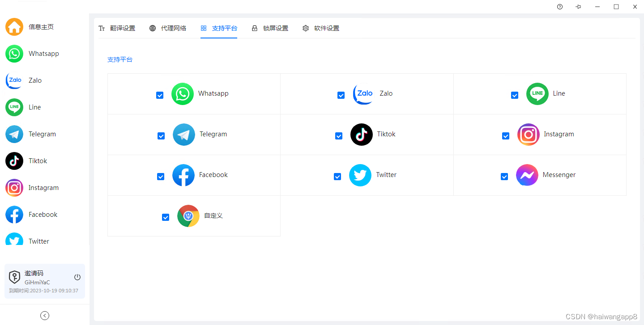Click the Line icon in the sidebar
The width and height of the screenshot is (644, 325).
tap(14, 107)
